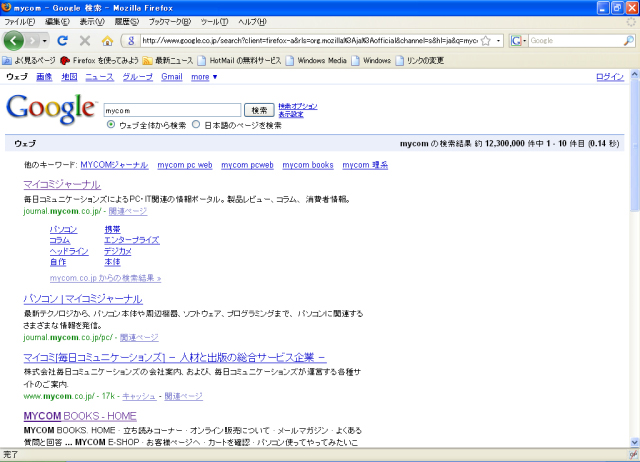Viewport: 640px width, 462px height.
Task: Expand the more dropdown in Google bar
Action: (x=204, y=77)
